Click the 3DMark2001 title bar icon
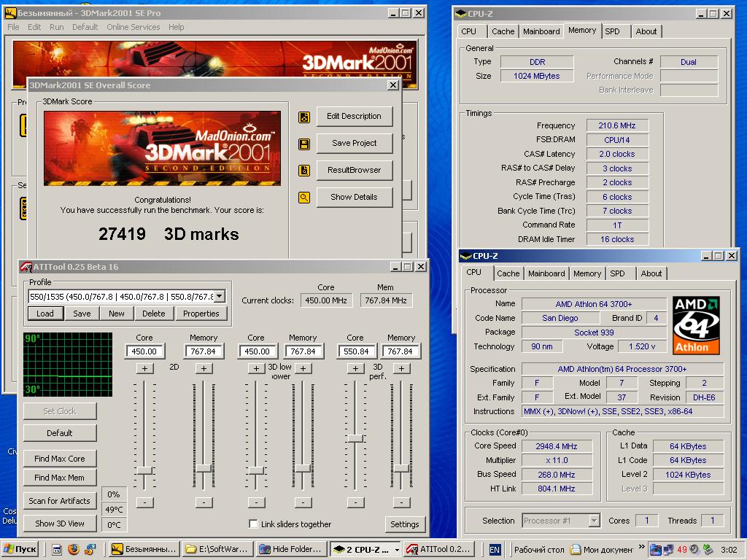Screen dimensions: 747x560 point(10,13)
